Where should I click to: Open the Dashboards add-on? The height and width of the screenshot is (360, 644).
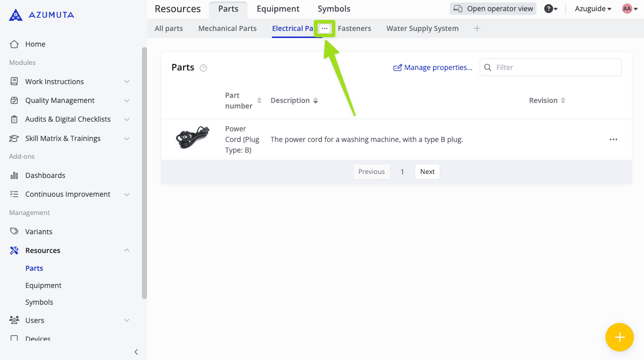coord(15,175)
